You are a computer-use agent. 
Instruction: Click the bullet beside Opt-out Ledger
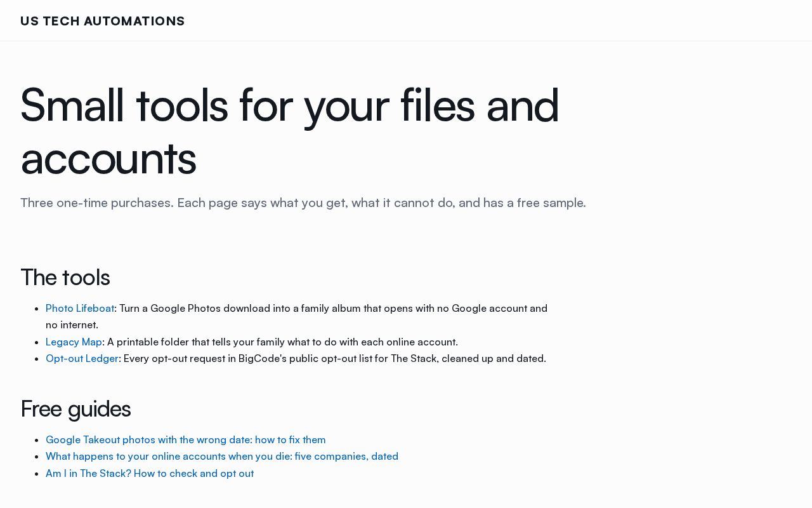pyautogui.click(x=37, y=359)
